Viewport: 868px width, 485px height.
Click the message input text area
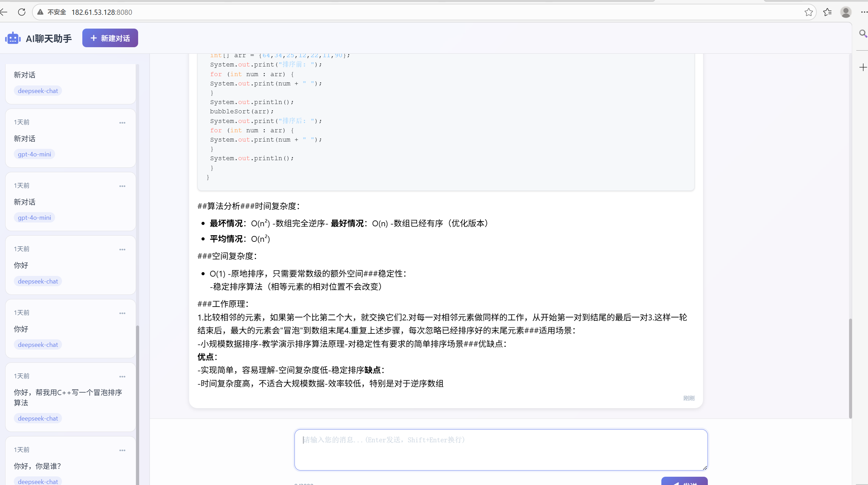click(500, 450)
